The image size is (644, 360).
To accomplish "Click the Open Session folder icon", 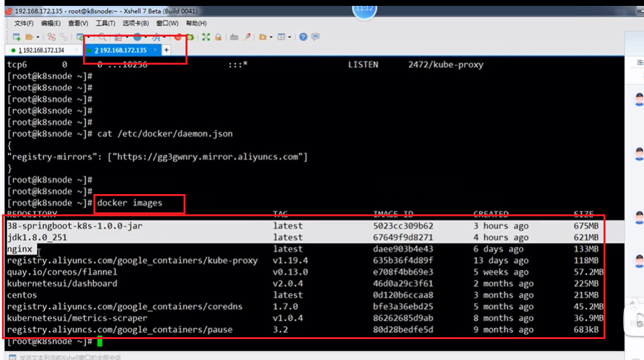I will [x=29, y=37].
